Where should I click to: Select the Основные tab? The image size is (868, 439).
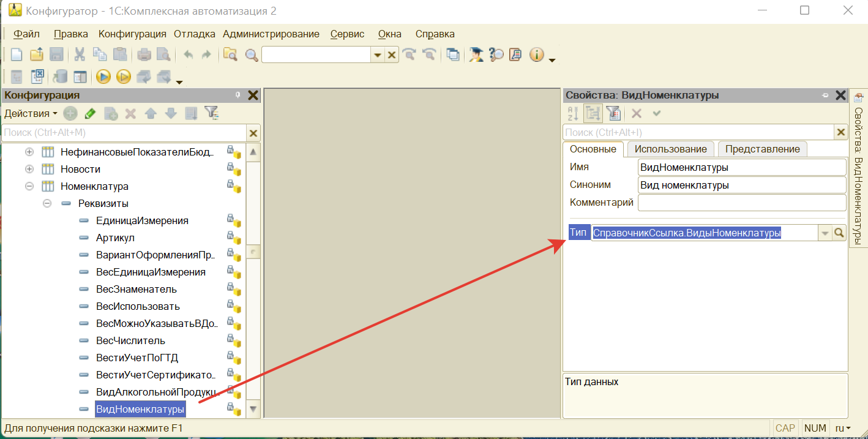point(593,149)
